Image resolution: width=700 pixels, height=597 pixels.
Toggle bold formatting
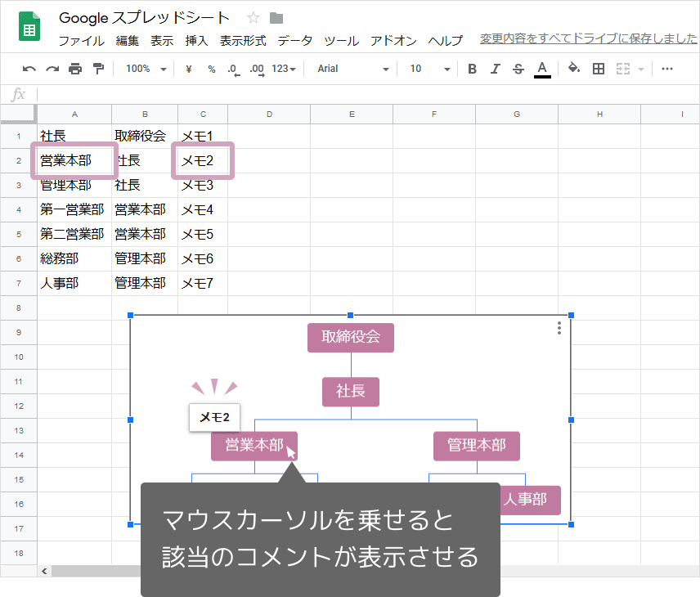coord(472,69)
